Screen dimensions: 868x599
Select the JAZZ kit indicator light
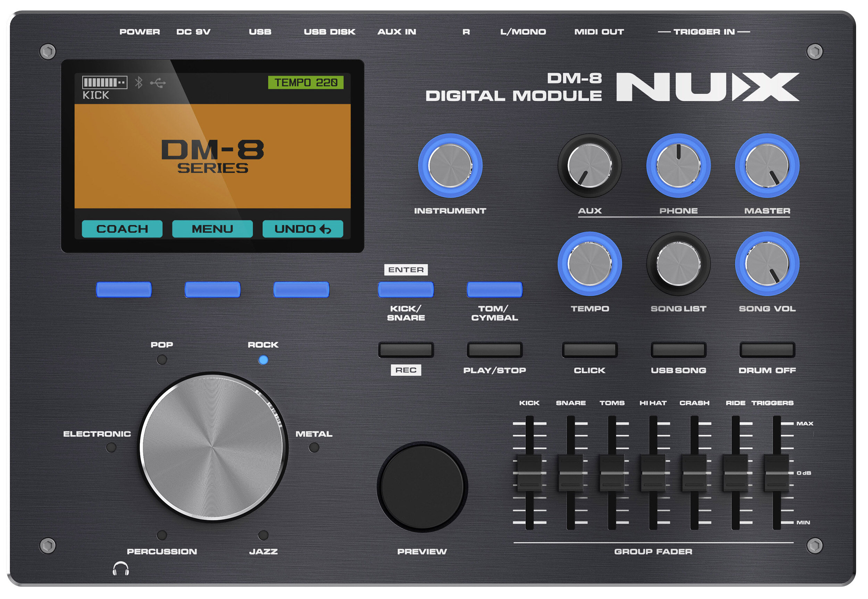[x=263, y=535]
